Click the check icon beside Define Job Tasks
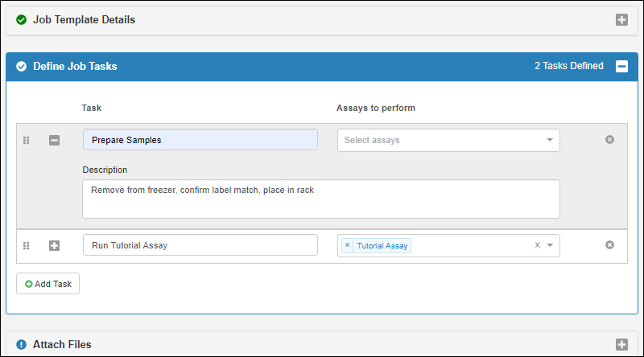The height and width of the screenshot is (357, 644). click(21, 67)
